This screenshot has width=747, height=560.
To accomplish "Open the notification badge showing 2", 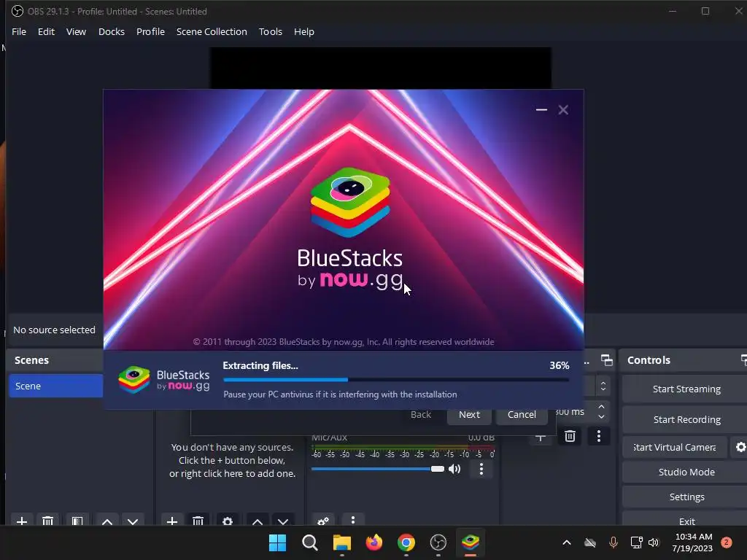I will point(727,542).
